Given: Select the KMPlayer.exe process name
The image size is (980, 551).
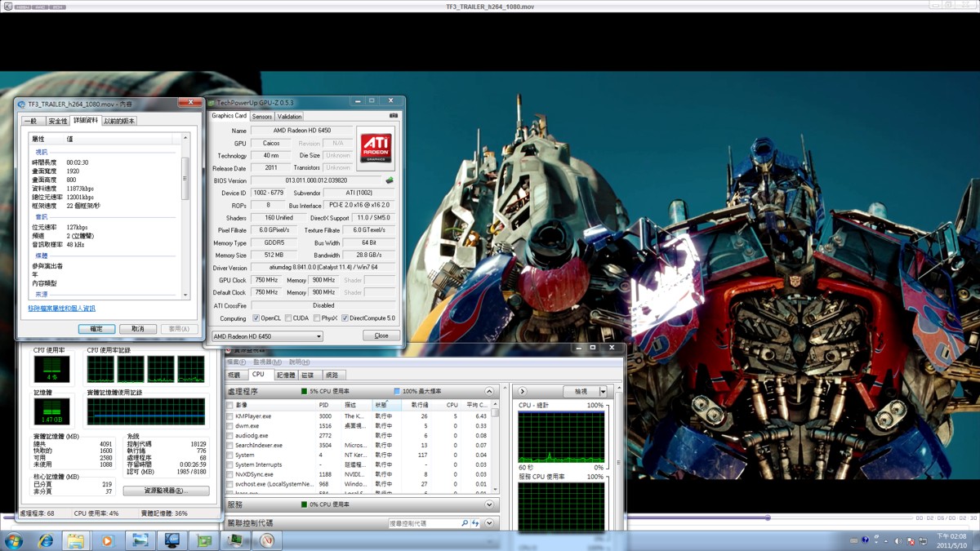Looking at the screenshot, I should click(x=253, y=416).
